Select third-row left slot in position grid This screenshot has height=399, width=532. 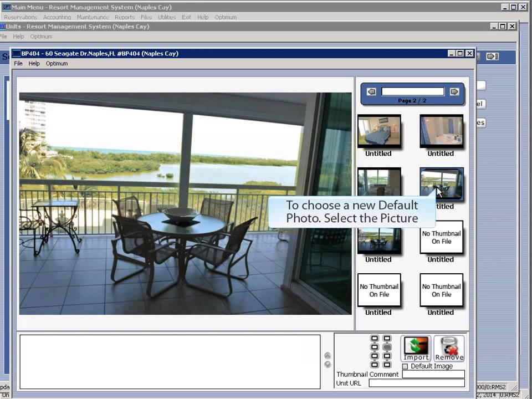point(375,356)
